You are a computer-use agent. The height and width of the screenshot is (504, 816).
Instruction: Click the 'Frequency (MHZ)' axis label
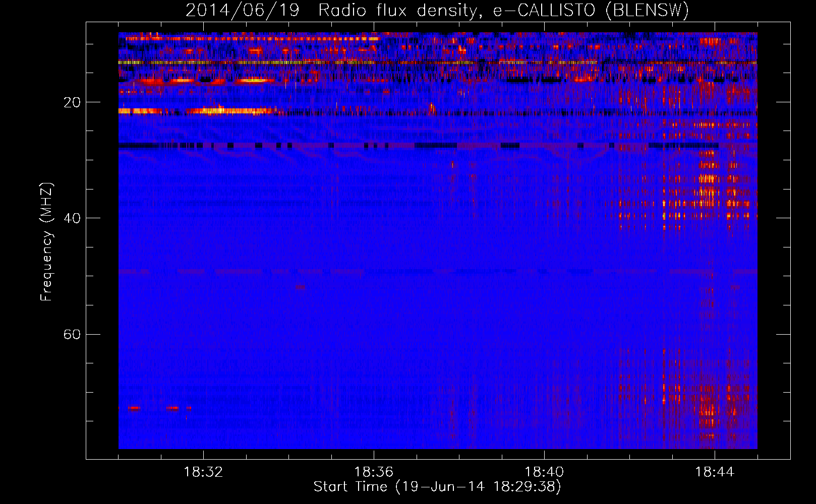[46, 242]
